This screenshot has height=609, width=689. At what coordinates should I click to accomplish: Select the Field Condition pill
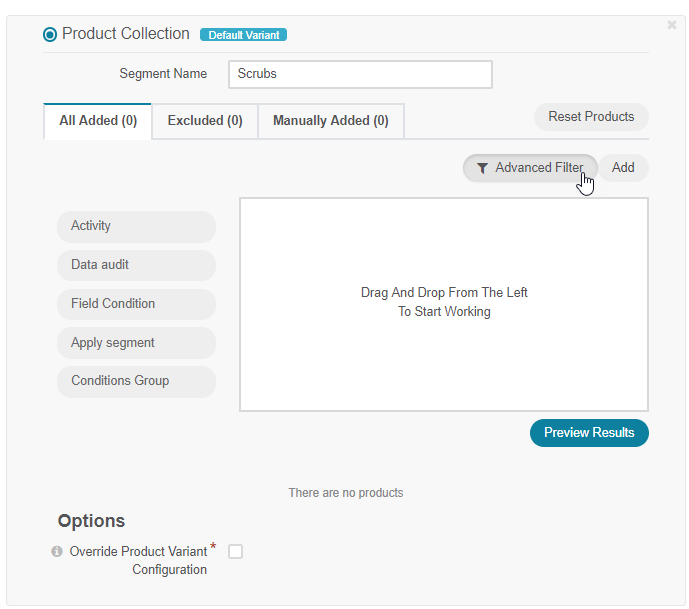[x=136, y=304]
